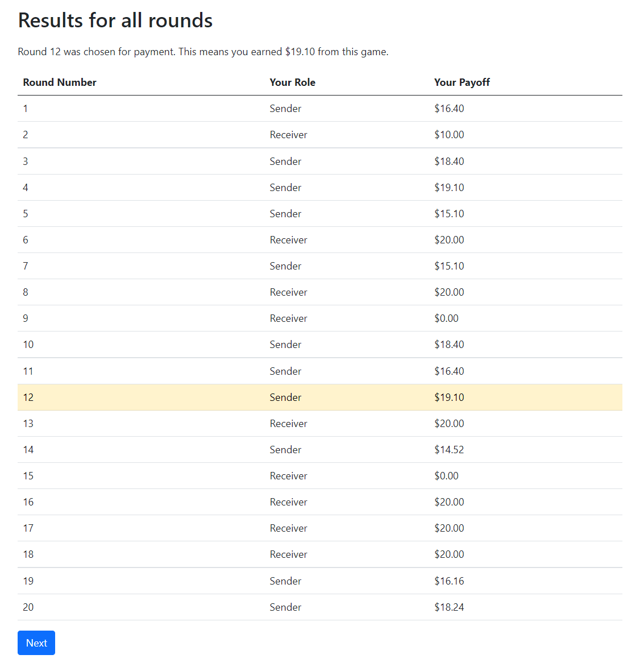
Task: Click the Sender role in round 1
Action: click(x=285, y=109)
